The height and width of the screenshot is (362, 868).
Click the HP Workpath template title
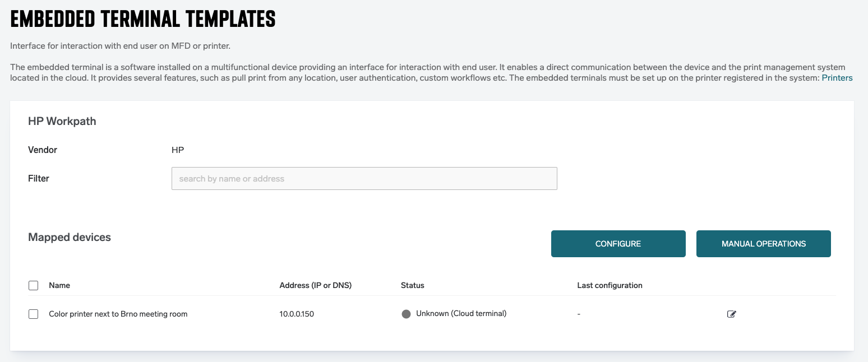click(x=62, y=122)
